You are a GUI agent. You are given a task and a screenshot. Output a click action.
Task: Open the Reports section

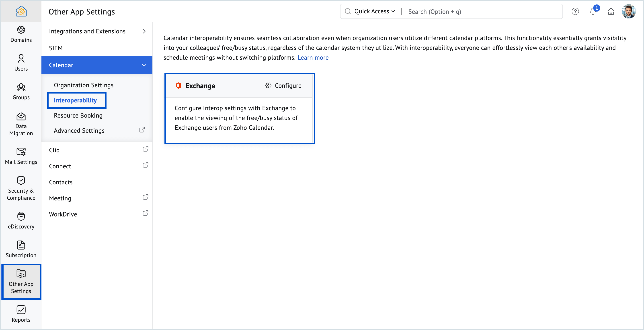point(21,314)
